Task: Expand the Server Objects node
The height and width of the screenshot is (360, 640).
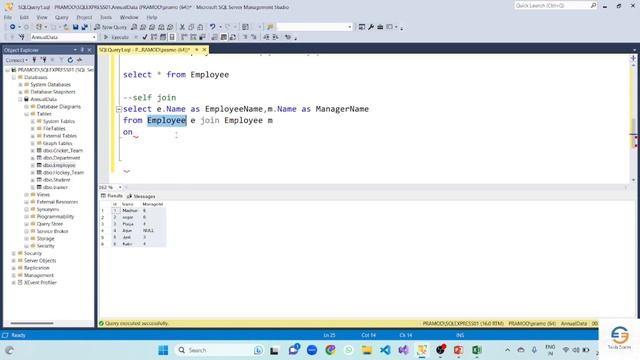Action: 14,260
